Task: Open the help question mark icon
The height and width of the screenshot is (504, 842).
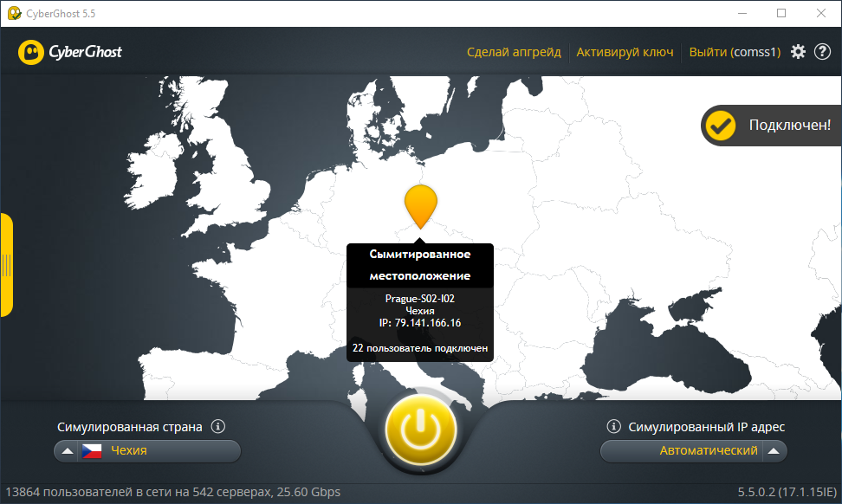Action: (x=822, y=52)
